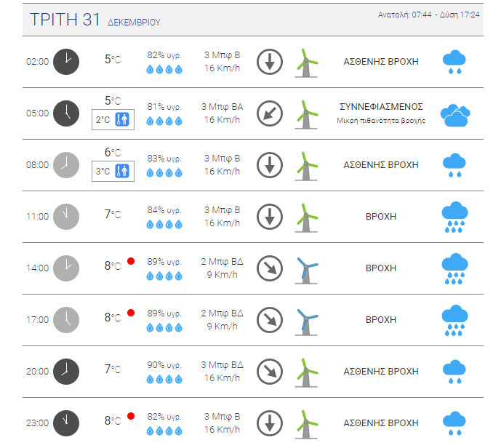Click the red dot beside 8°C at 14:00
The image size is (493, 448).
(131, 261)
